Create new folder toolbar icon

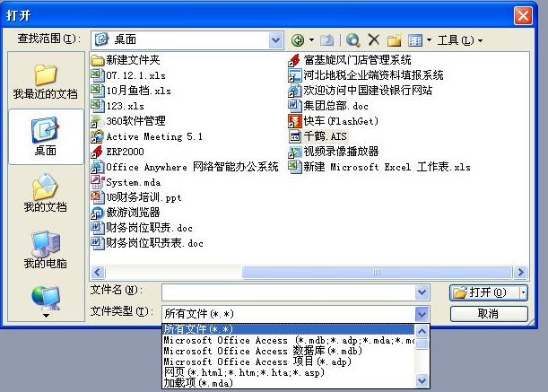tap(395, 40)
